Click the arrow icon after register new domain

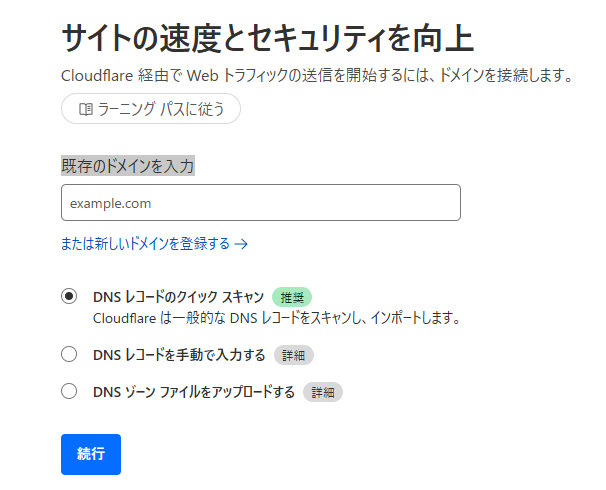(241, 244)
